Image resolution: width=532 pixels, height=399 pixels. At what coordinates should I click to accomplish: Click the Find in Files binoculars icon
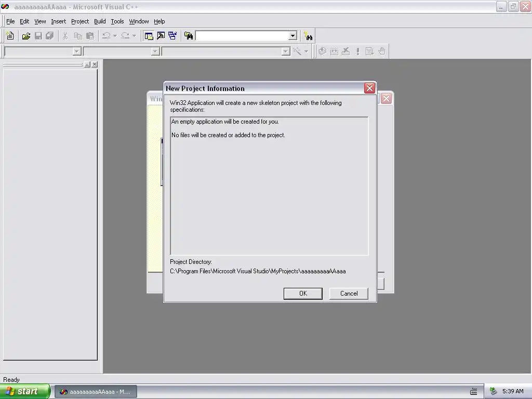click(189, 36)
